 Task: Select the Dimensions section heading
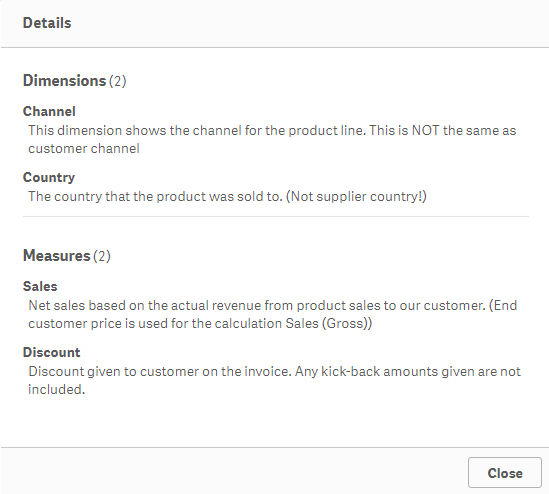pyautogui.click(x=64, y=81)
